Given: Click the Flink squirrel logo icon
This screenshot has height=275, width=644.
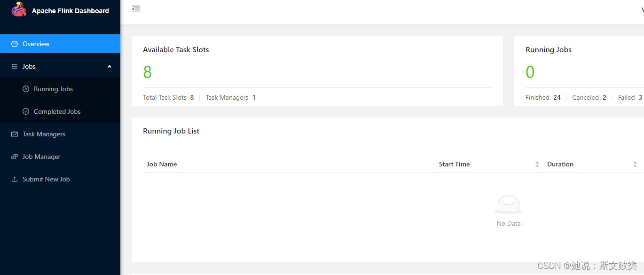Looking at the screenshot, I should [19, 9].
